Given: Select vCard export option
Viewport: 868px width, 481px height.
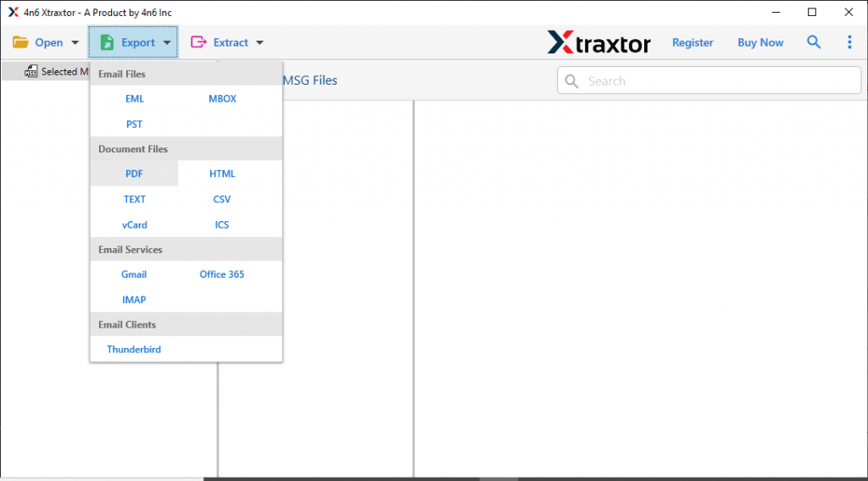Looking at the screenshot, I should 135,224.
